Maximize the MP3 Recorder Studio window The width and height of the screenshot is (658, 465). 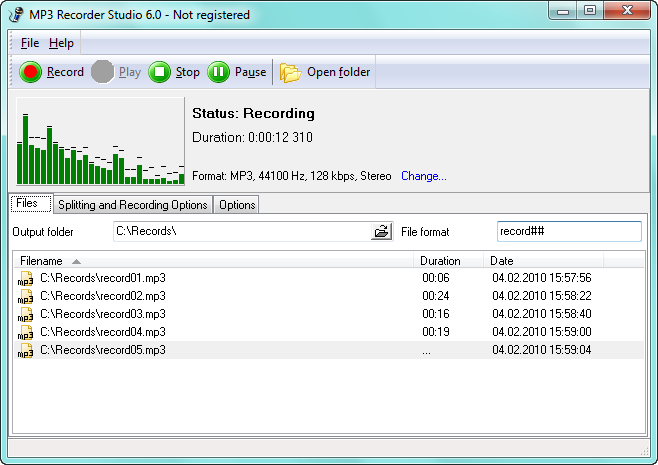tap(590, 11)
